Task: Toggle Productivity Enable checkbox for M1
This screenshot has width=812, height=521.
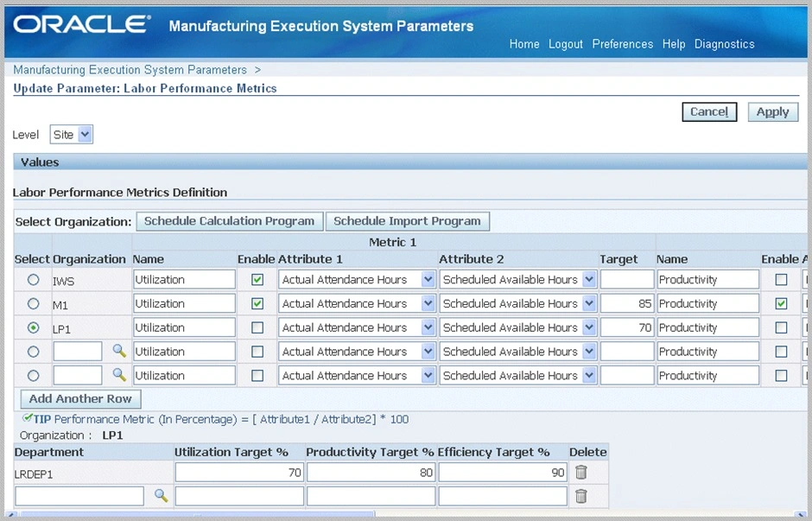Action: 781,304
